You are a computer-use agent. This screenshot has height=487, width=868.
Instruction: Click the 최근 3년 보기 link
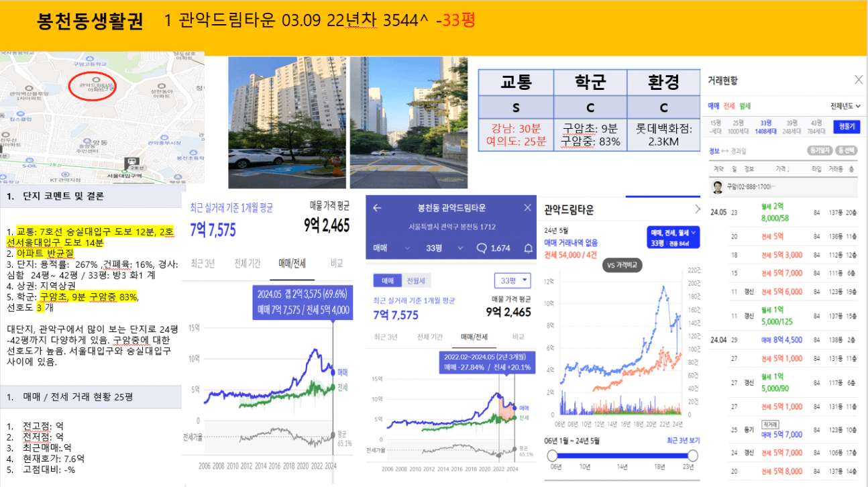click(683, 441)
